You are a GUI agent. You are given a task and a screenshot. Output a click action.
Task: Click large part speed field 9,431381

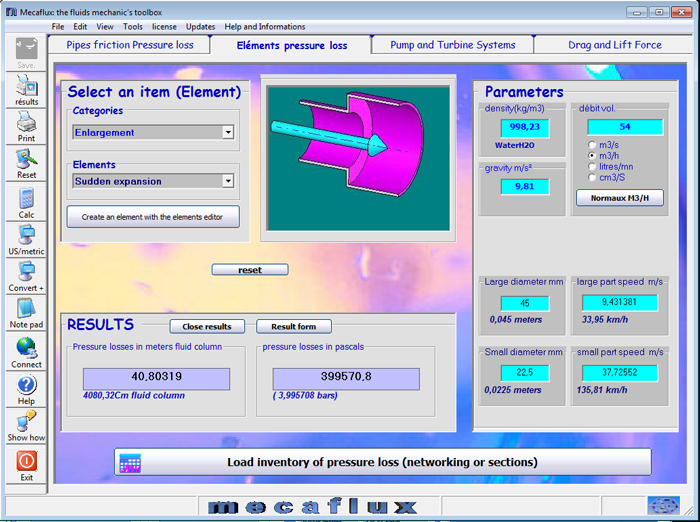click(x=619, y=302)
